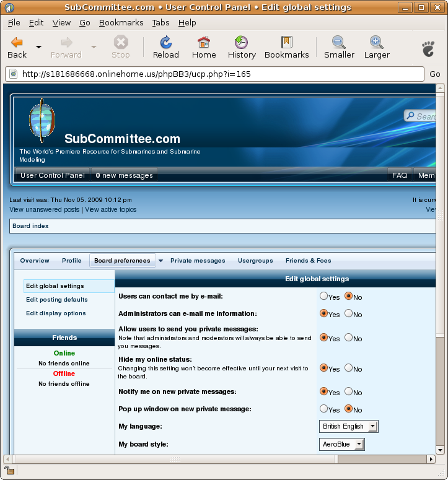Open the View menu
Image resolution: width=448 pixels, height=480 pixels.
tap(61, 23)
